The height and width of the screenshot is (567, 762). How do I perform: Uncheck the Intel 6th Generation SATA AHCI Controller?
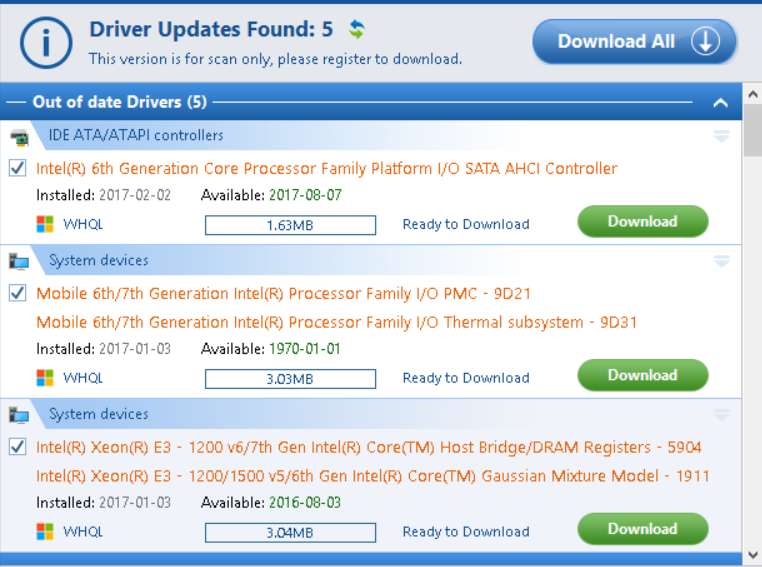(17, 168)
